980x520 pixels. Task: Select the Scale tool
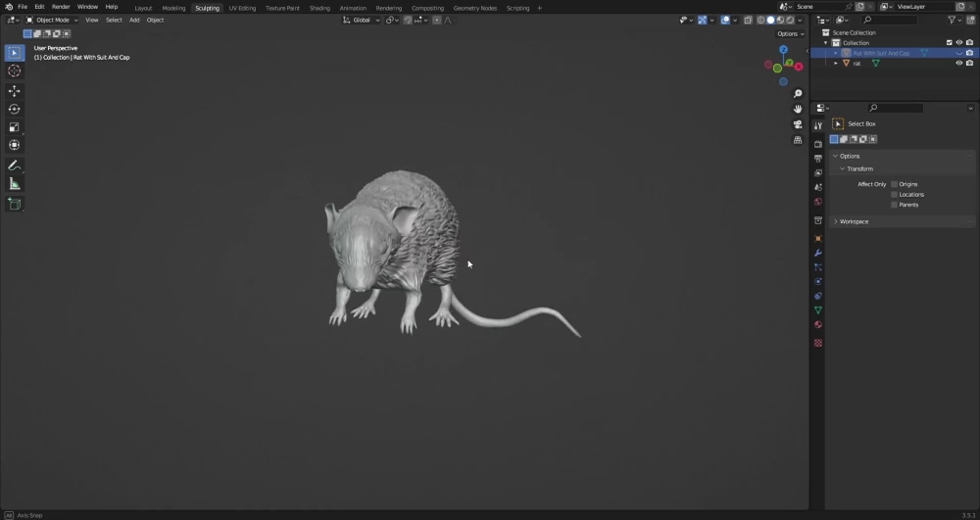tap(14, 127)
